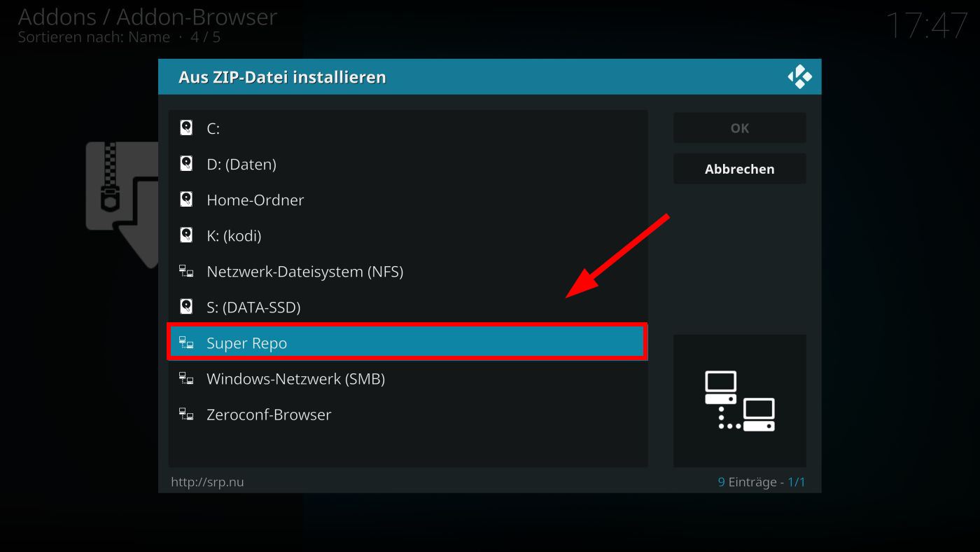Image resolution: width=980 pixels, height=552 pixels.
Task: Click the Abbrechen button
Action: 739,169
